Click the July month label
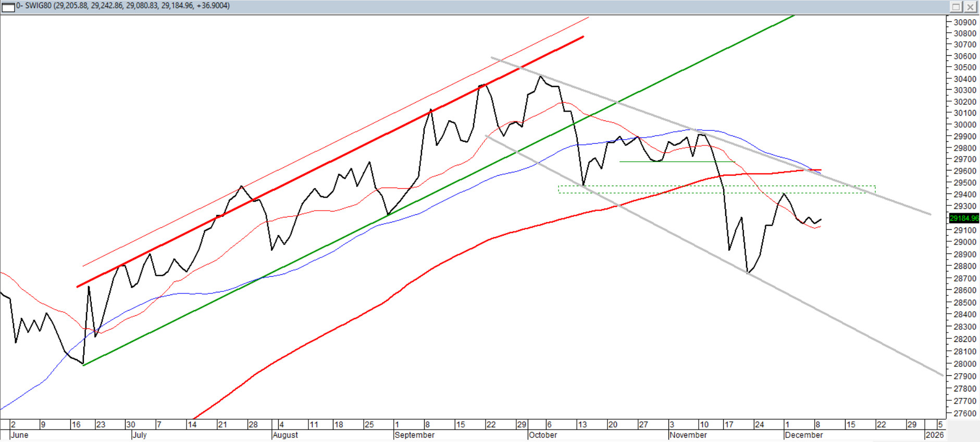 point(140,435)
